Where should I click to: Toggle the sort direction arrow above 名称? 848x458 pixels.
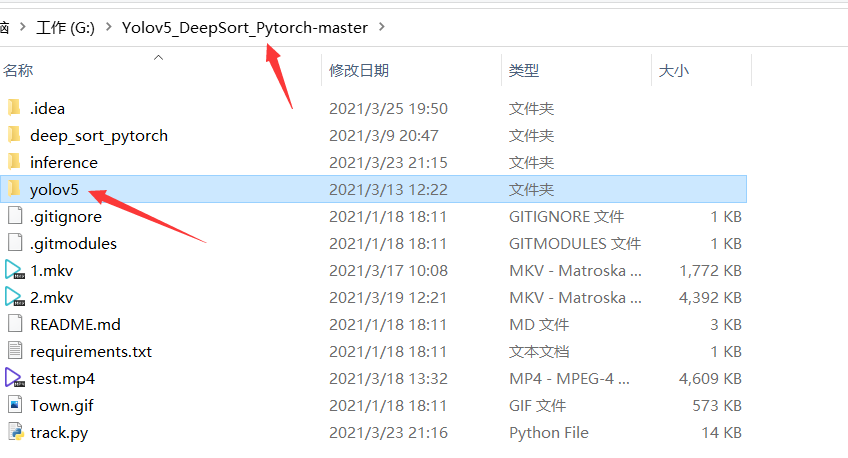(x=158, y=57)
